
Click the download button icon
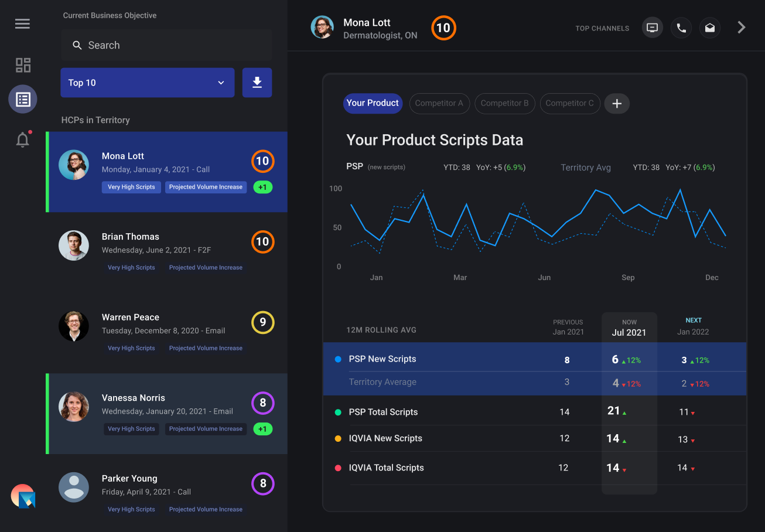coord(257,83)
